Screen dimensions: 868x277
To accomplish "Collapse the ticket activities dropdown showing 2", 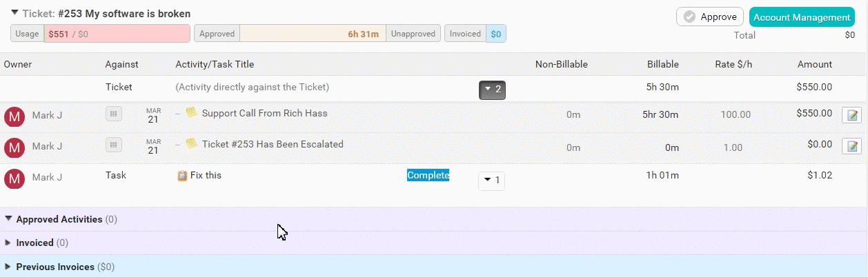I will 492,90.
